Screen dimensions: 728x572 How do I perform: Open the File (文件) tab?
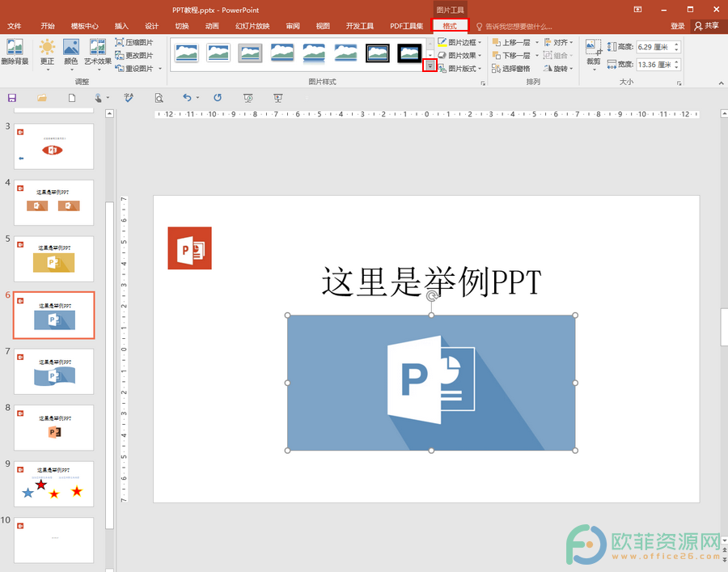click(x=15, y=26)
